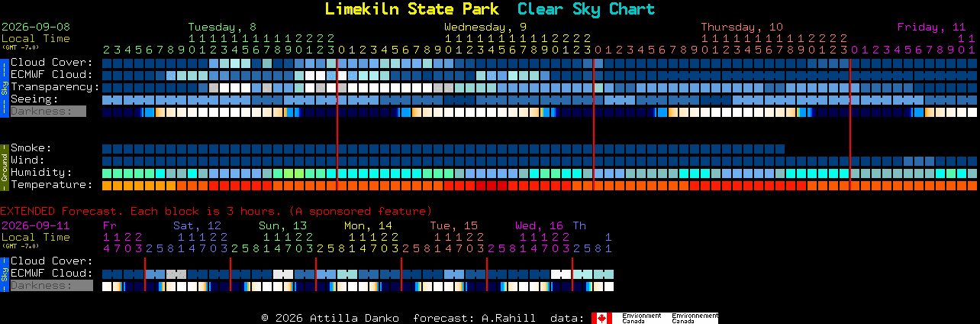Click the Wednesday, 9 date header
Image resolution: width=980 pixels, height=324 pixels.
485,27
